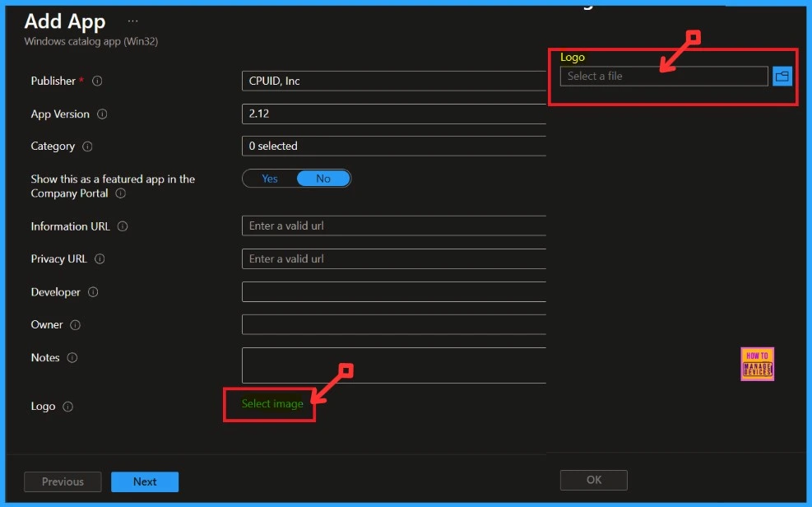Click the info icon beside App Version

(x=102, y=114)
